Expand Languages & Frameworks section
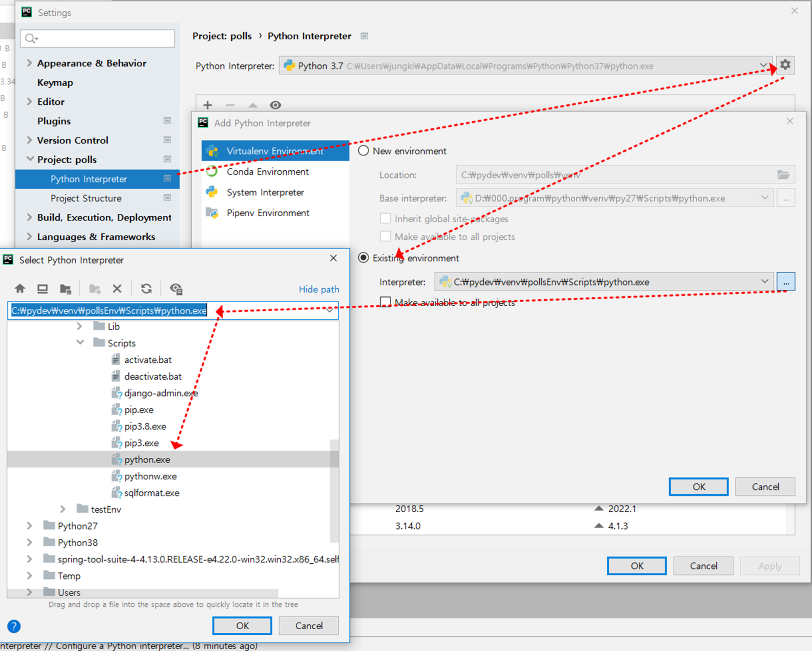Image resolution: width=812 pixels, height=651 pixels. [x=29, y=236]
